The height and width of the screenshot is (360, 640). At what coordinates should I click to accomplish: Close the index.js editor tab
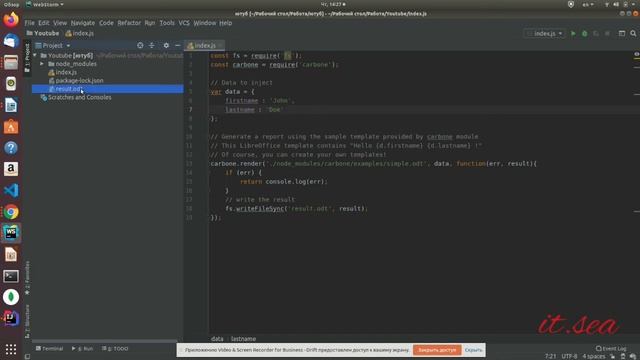[220, 45]
